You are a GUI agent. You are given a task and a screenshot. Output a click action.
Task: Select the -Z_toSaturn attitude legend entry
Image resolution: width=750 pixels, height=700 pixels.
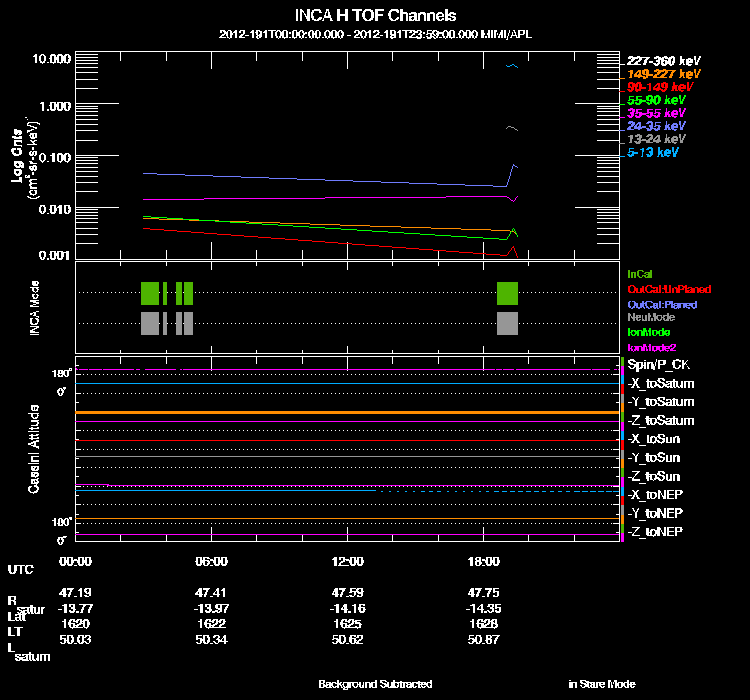pyautogui.click(x=660, y=420)
